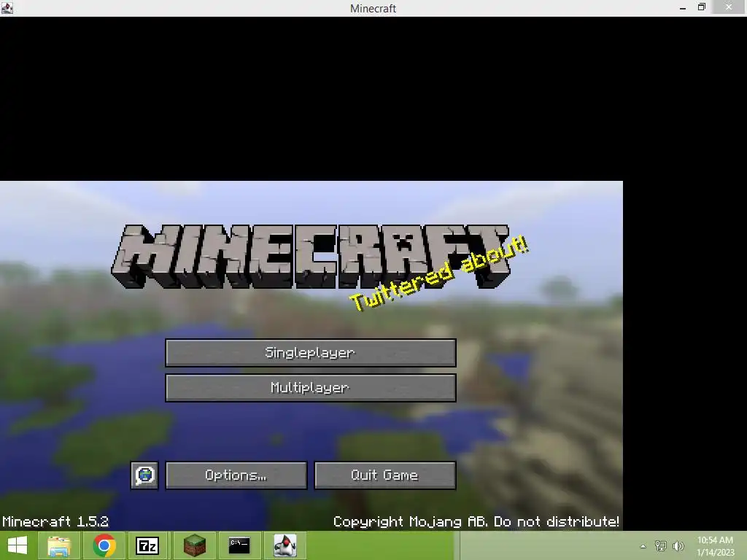Open the Multiplayer menu
Viewport: 747px width, 560px height.
point(311,388)
